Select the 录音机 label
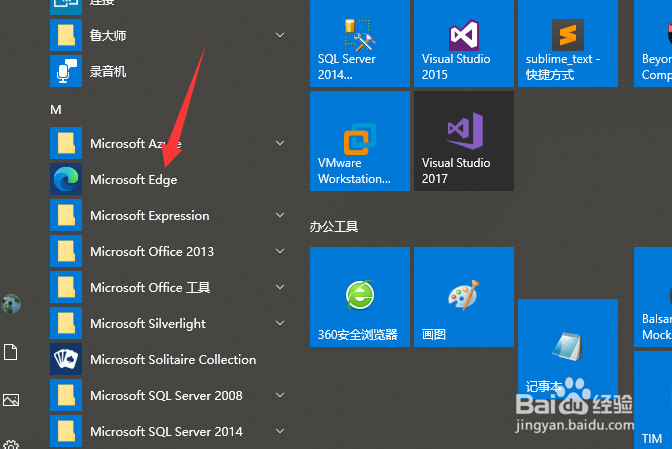Viewport: 672px width, 449px height. click(x=108, y=71)
